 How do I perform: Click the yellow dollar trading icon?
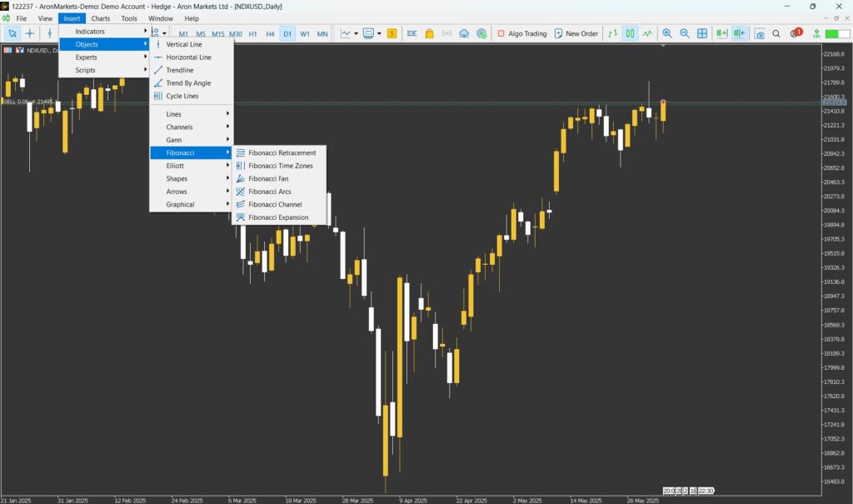pos(392,33)
